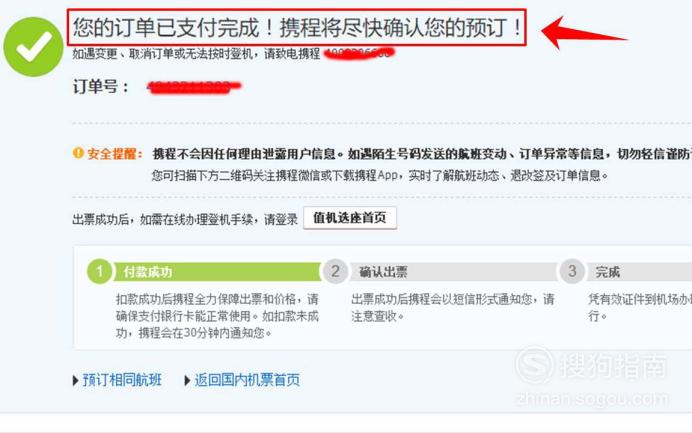Click the 安全提醒 orange label
This screenshot has height=433, width=692.
(x=115, y=154)
